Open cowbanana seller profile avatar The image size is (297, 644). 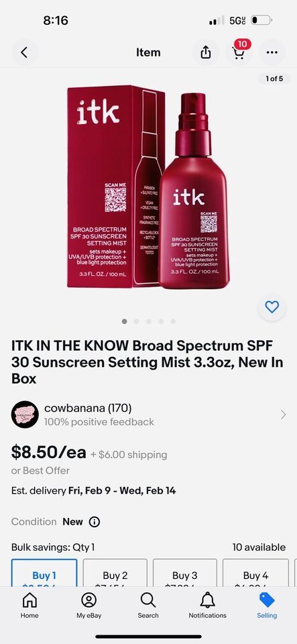click(25, 415)
